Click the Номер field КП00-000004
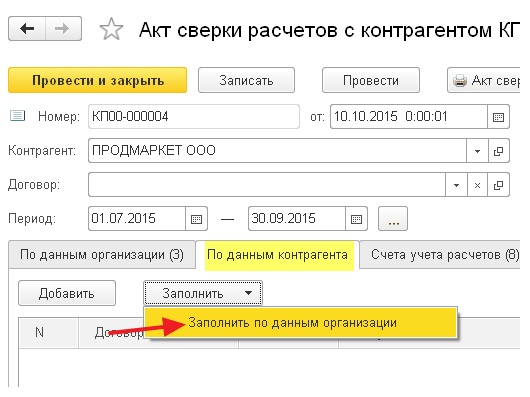The height and width of the screenshot is (397, 530). click(194, 117)
